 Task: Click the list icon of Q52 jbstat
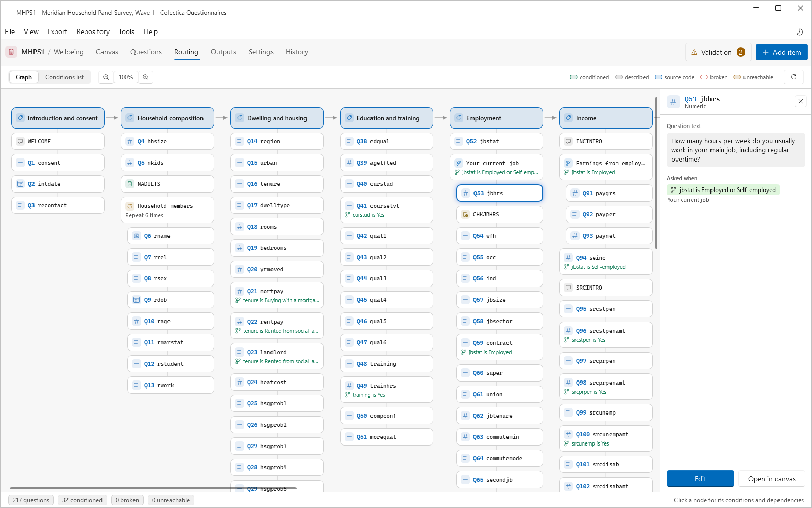tap(459, 141)
